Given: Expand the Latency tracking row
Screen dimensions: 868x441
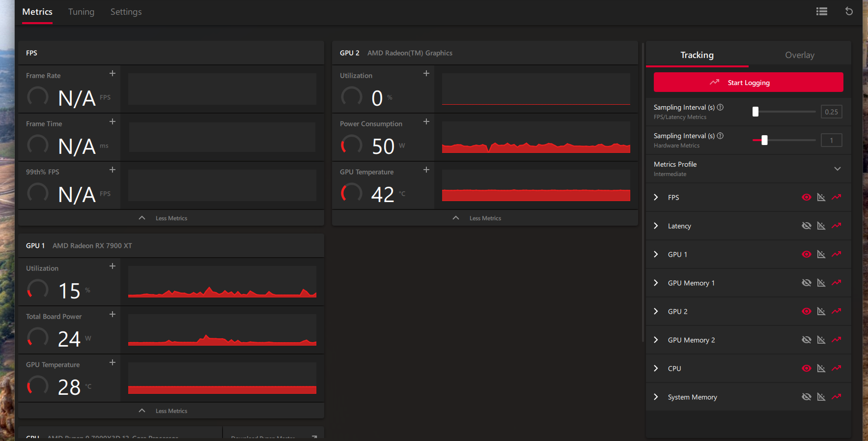Looking at the screenshot, I should (x=656, y=226).
